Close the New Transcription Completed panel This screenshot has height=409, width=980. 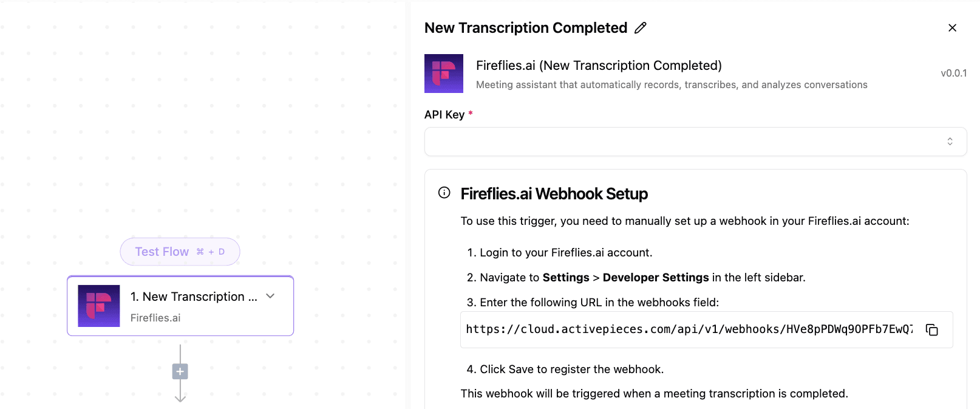pyautogui.click(x=952, y=28)
